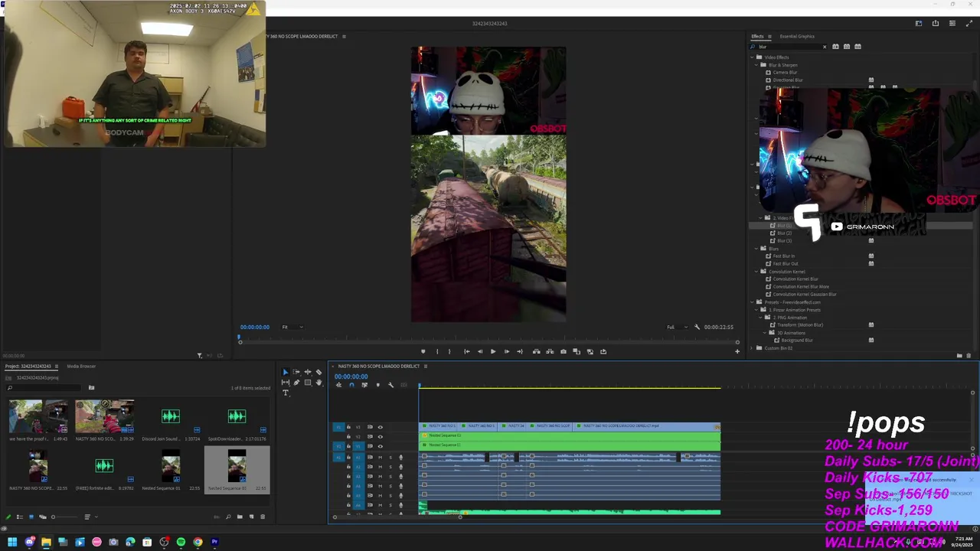980x551 pixels.
Task: Select the Selection tool arrow
Action: 286,372
